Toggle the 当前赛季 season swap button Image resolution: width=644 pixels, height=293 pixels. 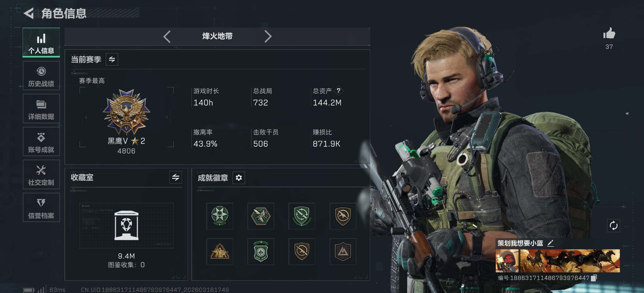(112, 59)
